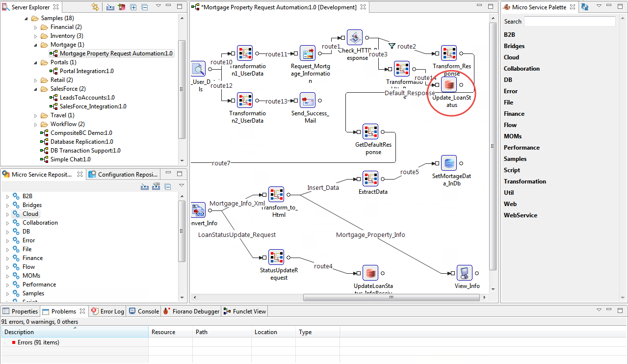The height and width of the screenshot is (364, 628).
Task: Click the Micro Service Palette Search field
Action: click(x=570, y=22)
